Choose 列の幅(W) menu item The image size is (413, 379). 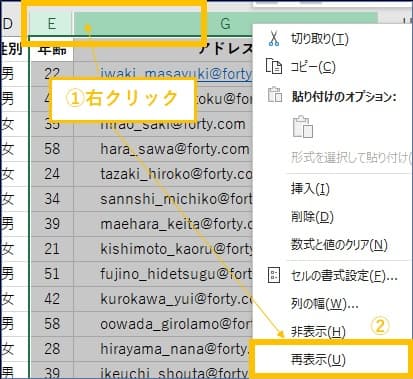click(324, 304)
